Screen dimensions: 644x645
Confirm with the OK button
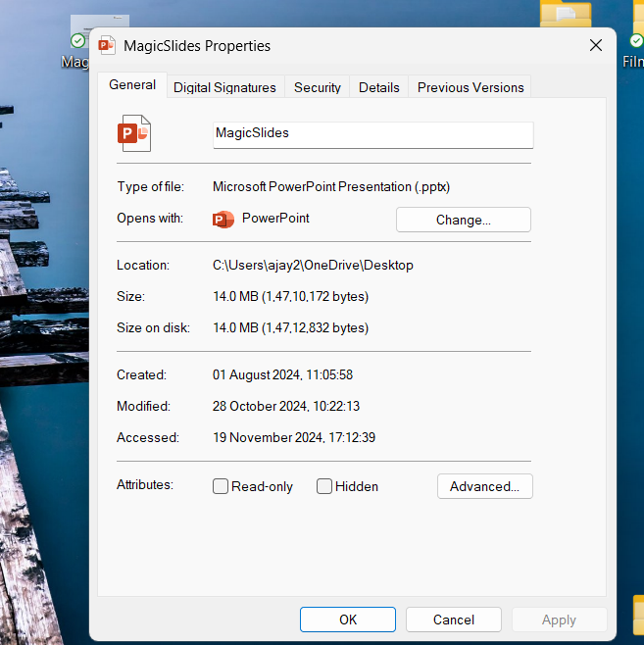(347, 620)
